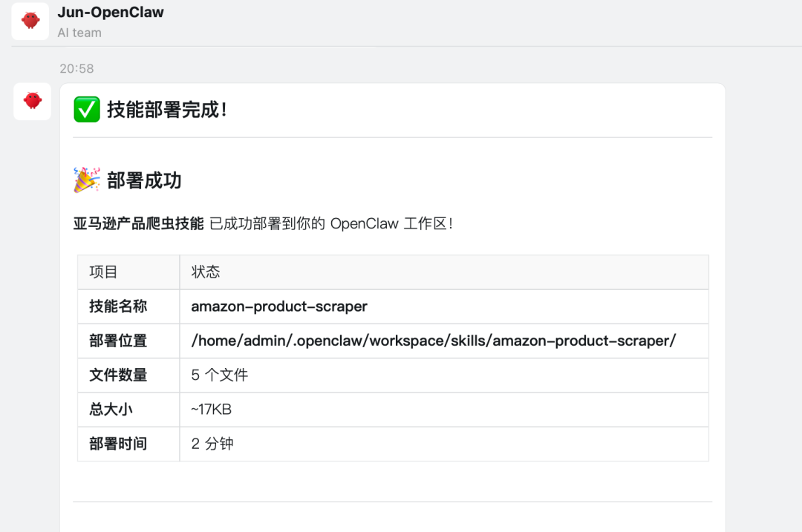Click the 'AI team' subtitle

pos(79,33)
